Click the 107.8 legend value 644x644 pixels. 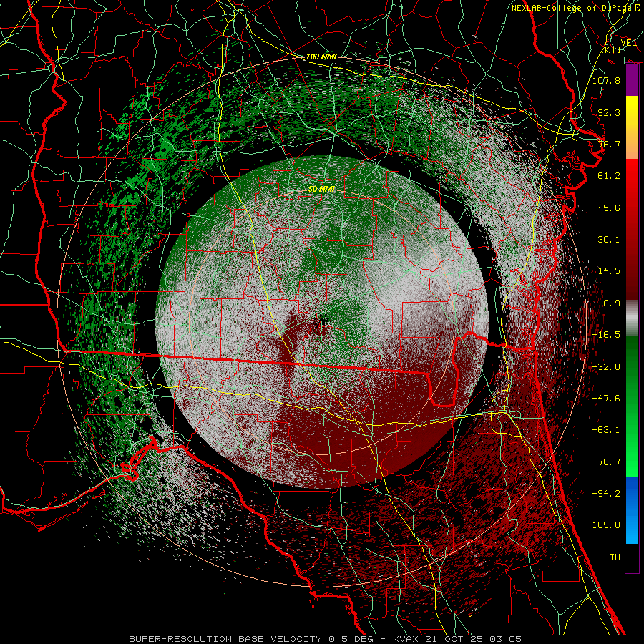(606, 80)
